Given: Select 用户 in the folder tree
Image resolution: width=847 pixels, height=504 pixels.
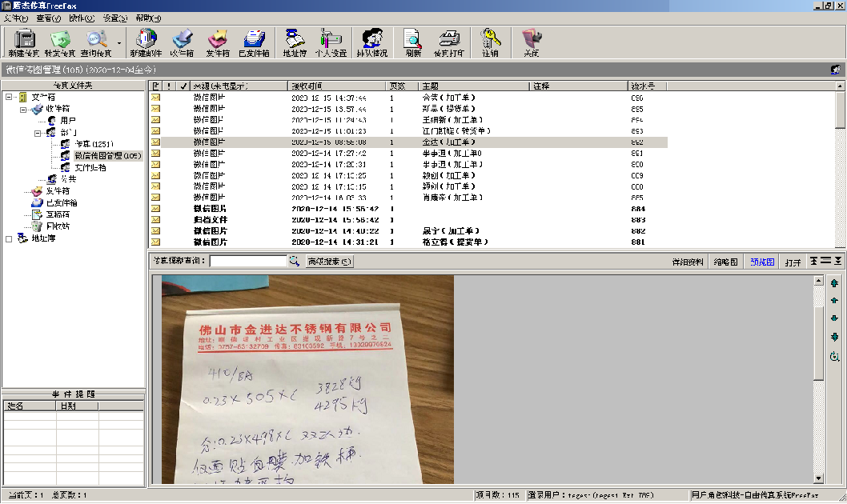Looking at the screenshot, I should 68,120.
